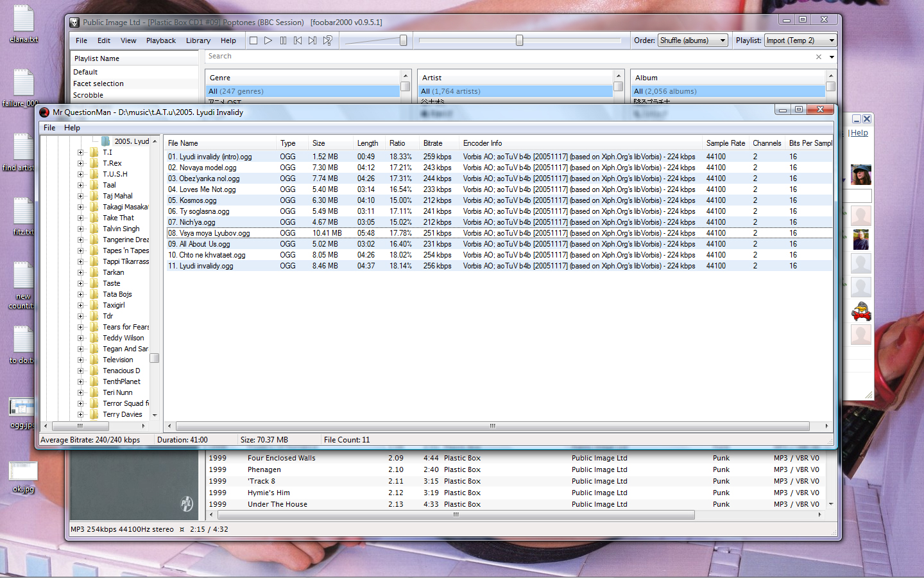Click the foobar2000 Search field
The image size is (924, 578).
[x=507, y=57]
